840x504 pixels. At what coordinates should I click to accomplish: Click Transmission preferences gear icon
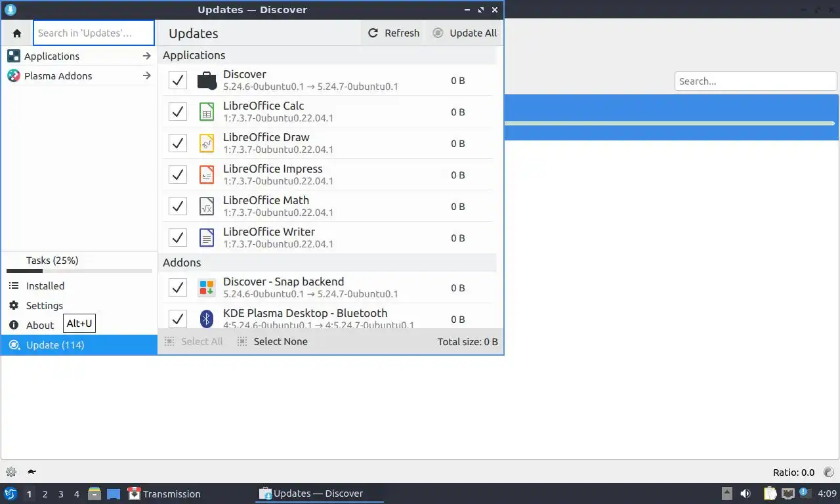[11, 472]
